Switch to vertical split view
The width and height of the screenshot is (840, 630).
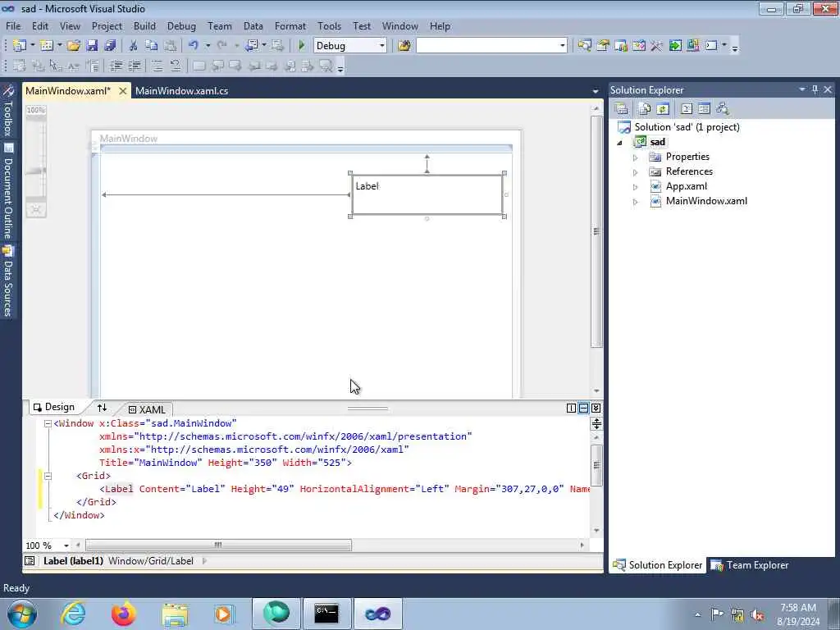point(571,409)
